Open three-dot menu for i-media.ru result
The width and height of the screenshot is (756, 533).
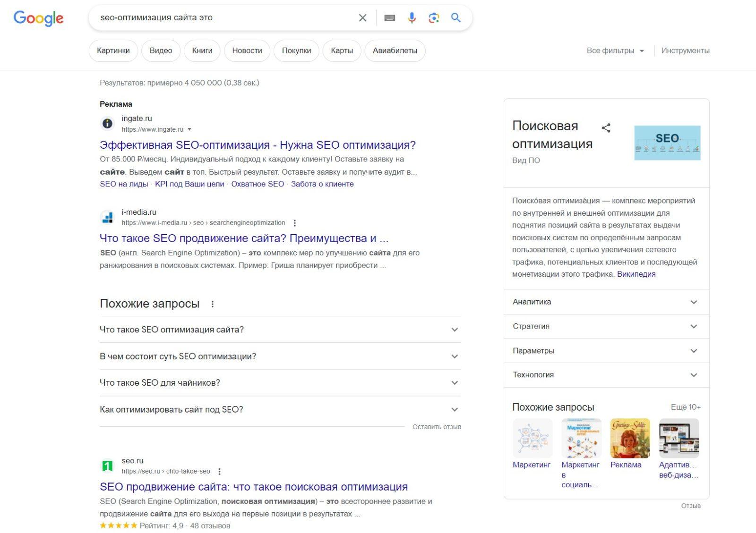point(295,223)
